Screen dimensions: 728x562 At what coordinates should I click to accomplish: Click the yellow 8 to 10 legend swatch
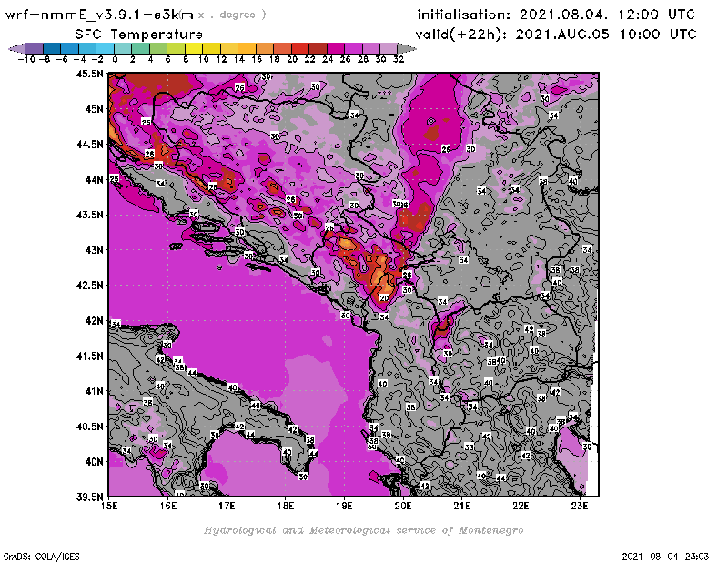194,48
